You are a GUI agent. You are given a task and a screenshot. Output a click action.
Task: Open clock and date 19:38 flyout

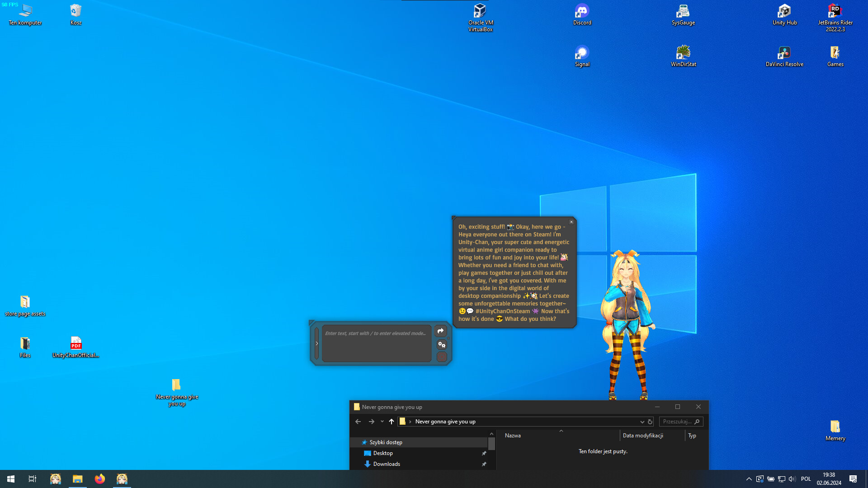[829, 479]
